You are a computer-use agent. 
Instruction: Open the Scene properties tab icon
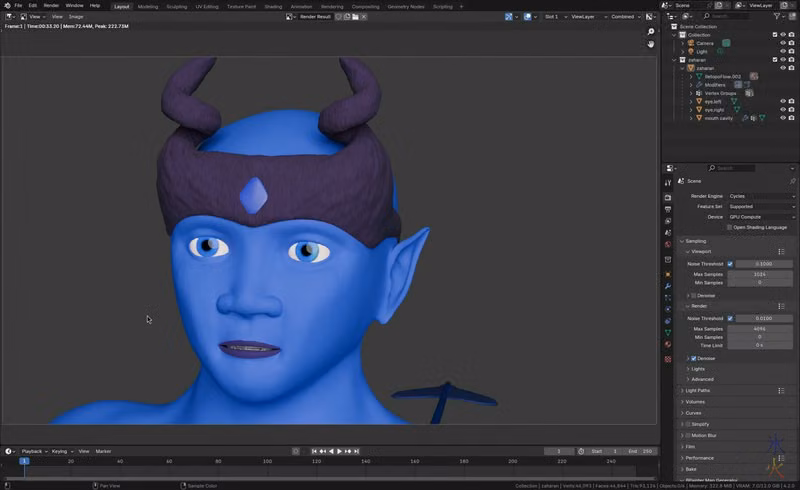[668, 233]
